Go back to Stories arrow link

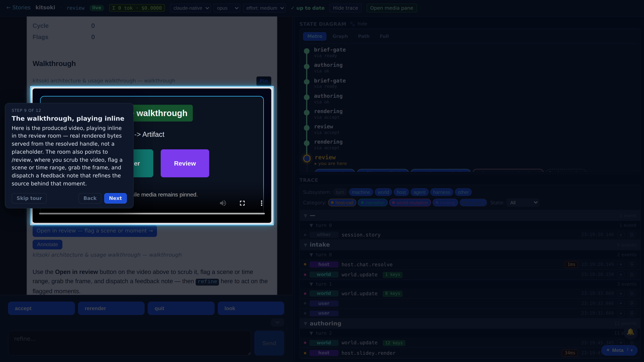(x=18, y=7)
